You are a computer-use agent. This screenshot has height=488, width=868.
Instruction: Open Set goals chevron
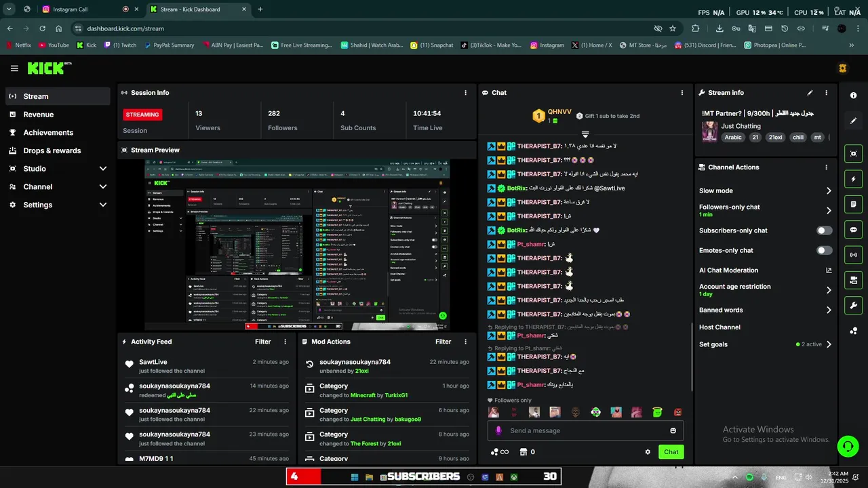pos(829,344)
